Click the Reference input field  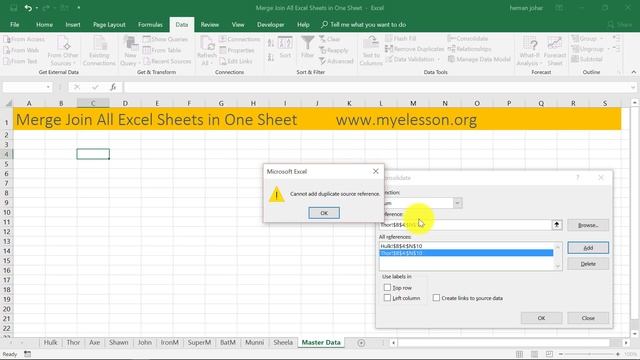466,225
